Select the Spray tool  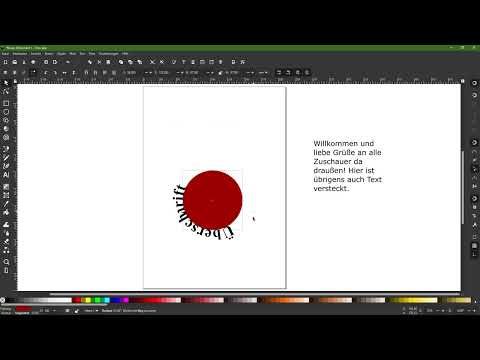click(x=6, y=233)
